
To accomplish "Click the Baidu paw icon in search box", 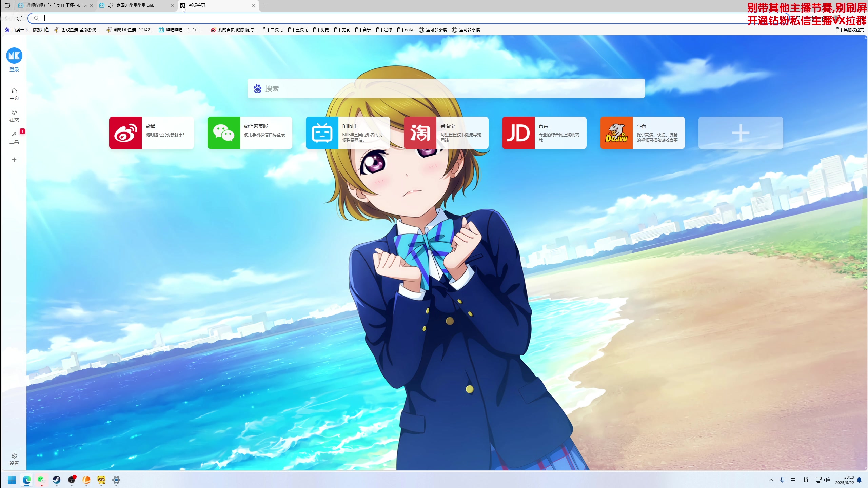I will tap(257, 89).
